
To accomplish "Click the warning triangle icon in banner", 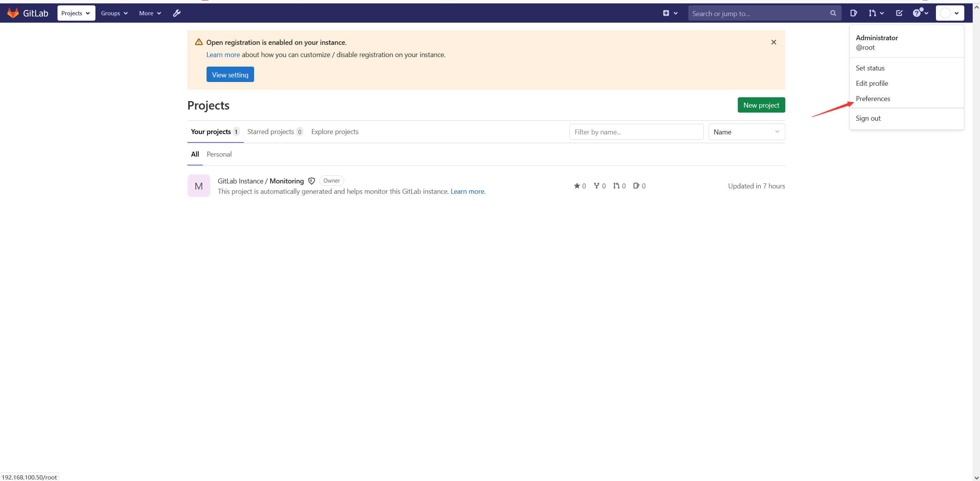I will click(x=199, y=42).
